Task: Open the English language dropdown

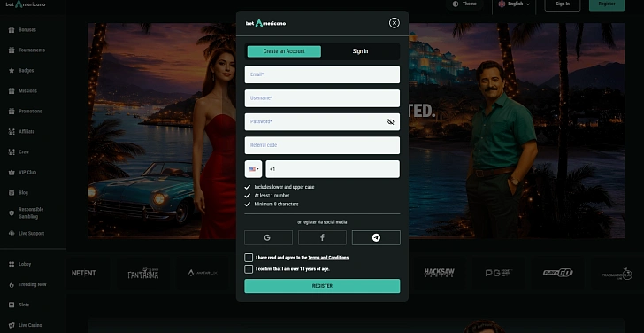Action: (514, 4)
